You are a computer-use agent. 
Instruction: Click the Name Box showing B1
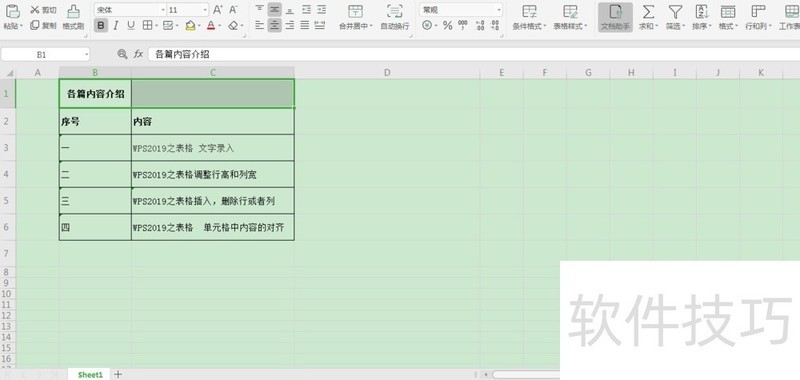tap(45, 54)
